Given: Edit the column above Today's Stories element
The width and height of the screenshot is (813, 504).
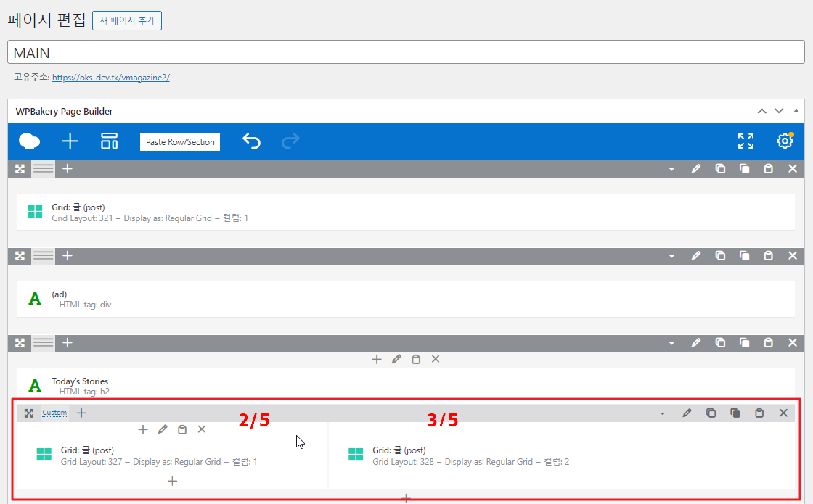Looking at the screenshot, I should point(396,360).
